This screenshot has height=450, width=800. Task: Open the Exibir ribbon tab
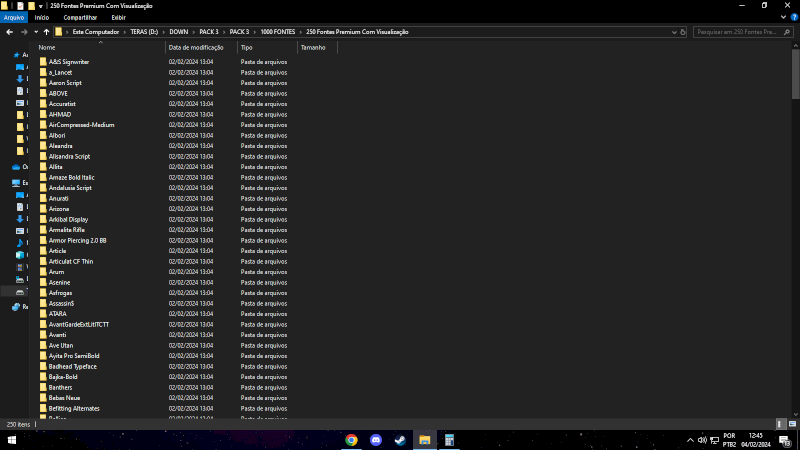(x=118, y=17)
